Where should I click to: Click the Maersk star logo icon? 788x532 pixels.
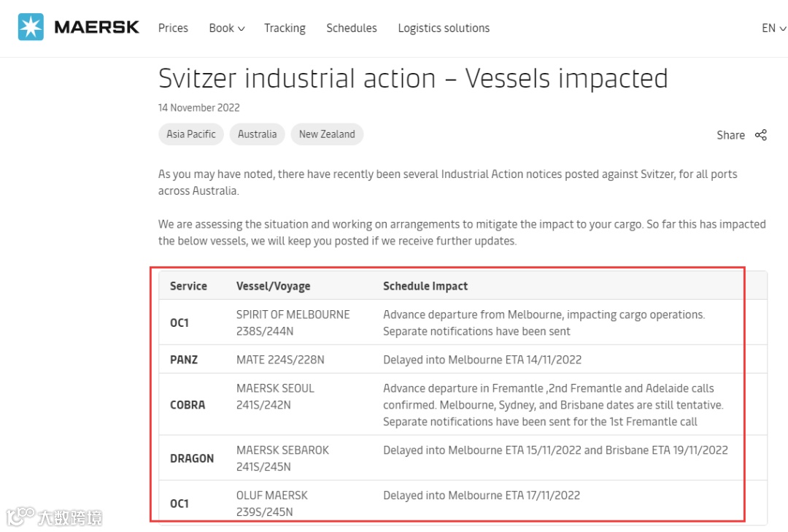click(x=31, y=28)
